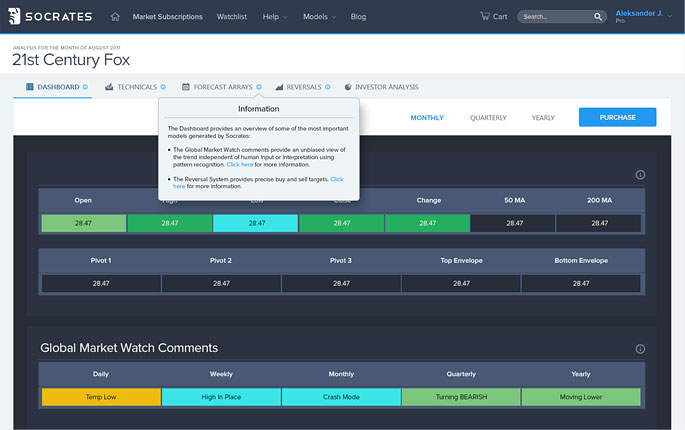Screen dimensions: 685x430
Task: Click the 'Moving Lower' yearly cell
Action: coord(581,397)
